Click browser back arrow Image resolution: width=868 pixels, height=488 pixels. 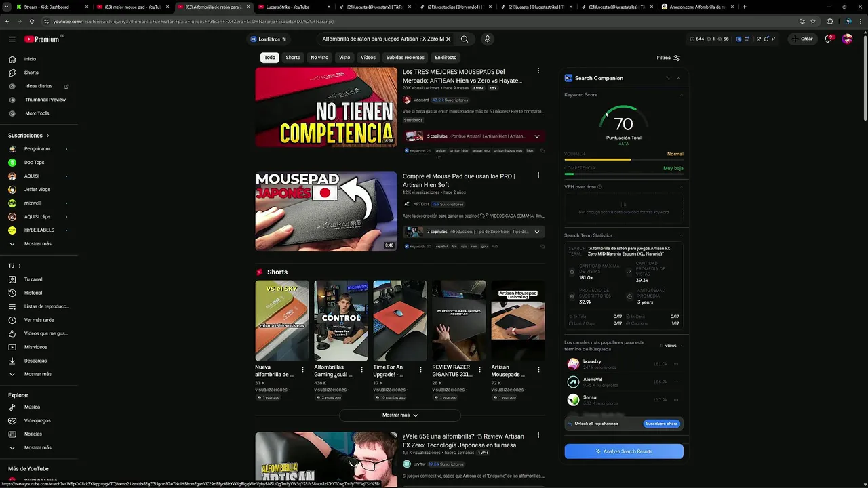point(7,21)
